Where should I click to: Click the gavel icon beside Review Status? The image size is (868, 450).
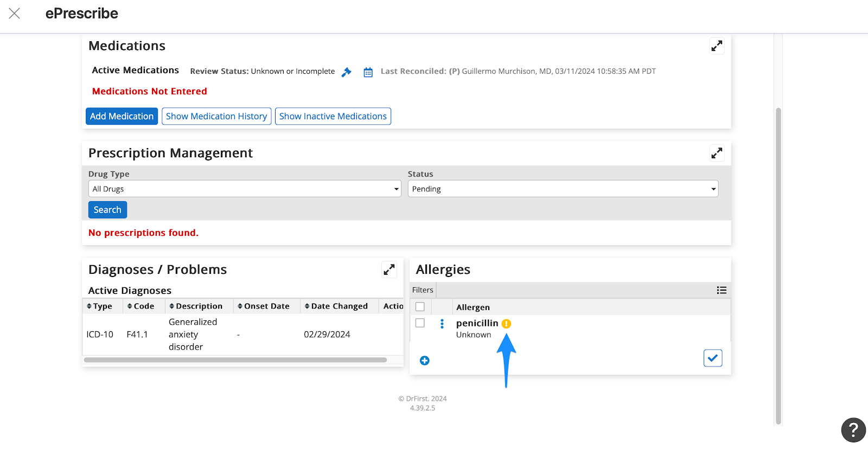point(346,72)
